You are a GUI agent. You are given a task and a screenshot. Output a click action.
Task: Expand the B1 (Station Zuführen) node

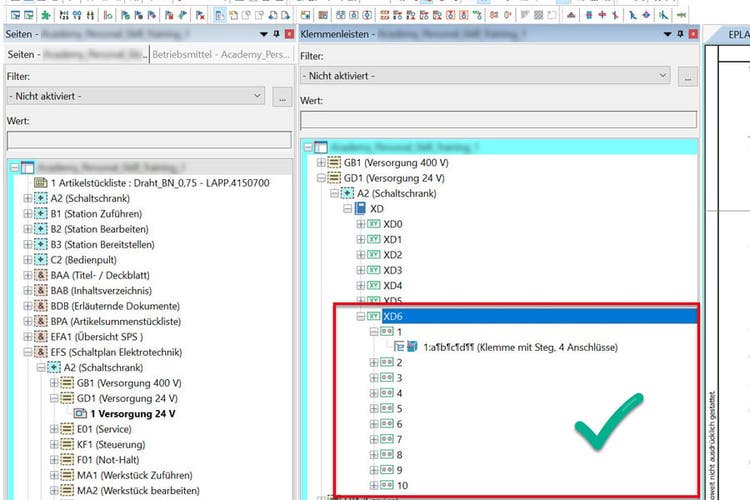[28, 214]
